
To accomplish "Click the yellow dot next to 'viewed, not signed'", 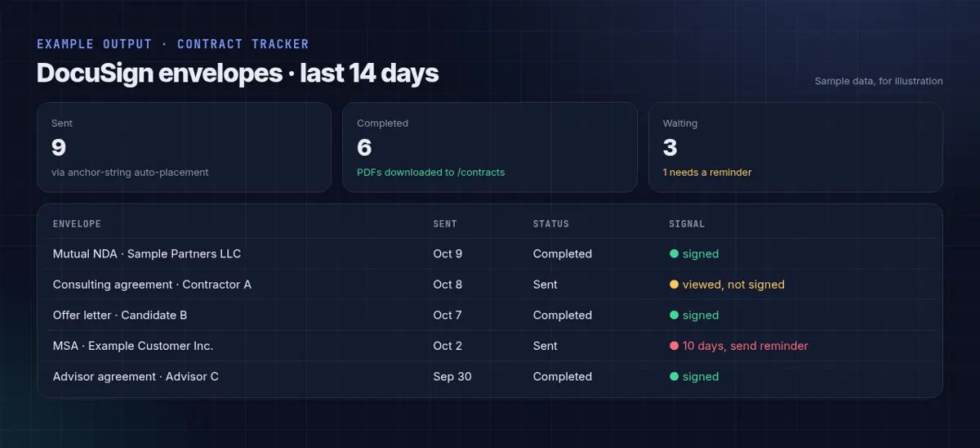I will click(674, 284).
